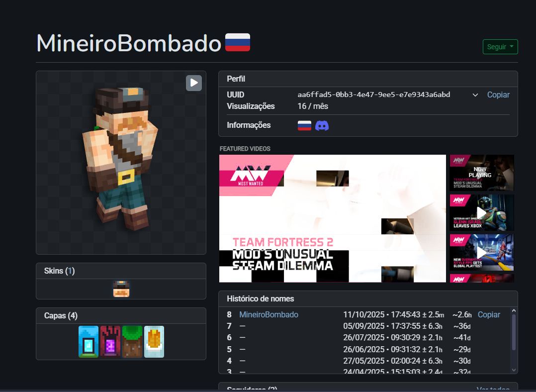Viewport: 536px width, 392px height.
Task: Click the name history scrollbar thumb
Action: [x=514, y=332]
